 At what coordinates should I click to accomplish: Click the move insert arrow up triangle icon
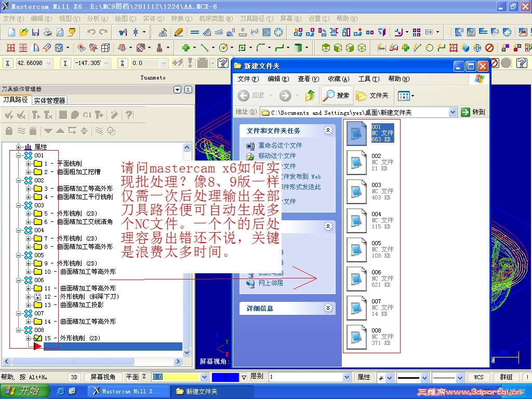(60, 130)
